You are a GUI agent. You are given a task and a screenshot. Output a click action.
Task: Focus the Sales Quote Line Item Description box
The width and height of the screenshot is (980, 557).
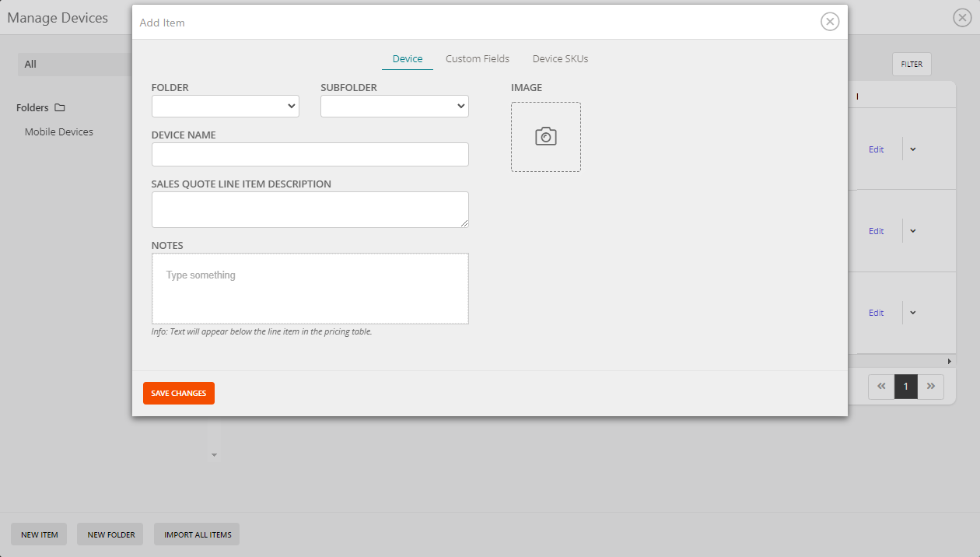[x=310, y=209]
